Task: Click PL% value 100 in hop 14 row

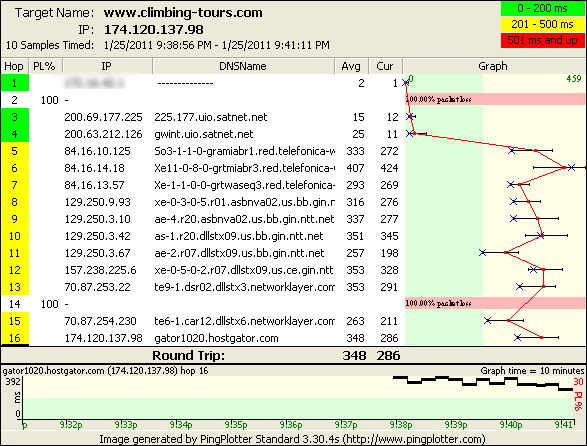Action: [49, 304]
